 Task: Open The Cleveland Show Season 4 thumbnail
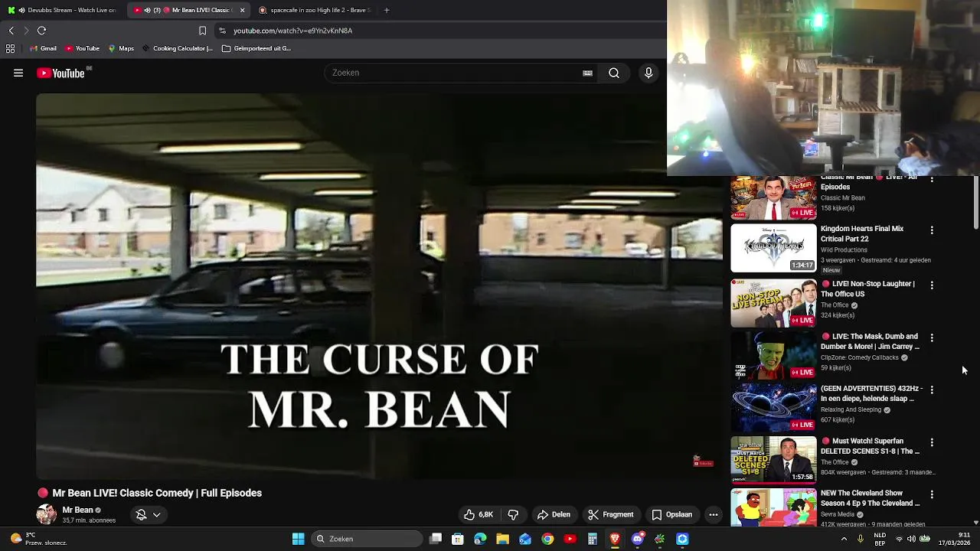[x=773, y=507]
